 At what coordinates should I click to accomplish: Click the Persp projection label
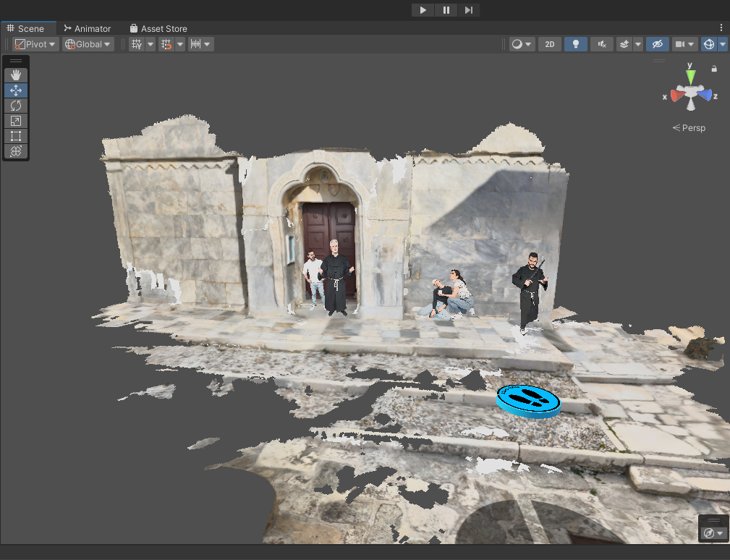click(689, 128)
